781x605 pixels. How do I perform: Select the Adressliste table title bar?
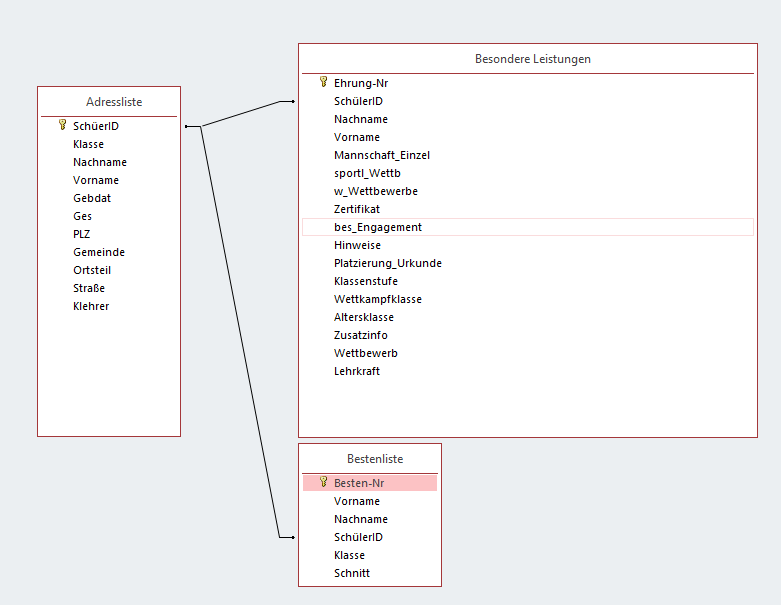pos(108,102)
